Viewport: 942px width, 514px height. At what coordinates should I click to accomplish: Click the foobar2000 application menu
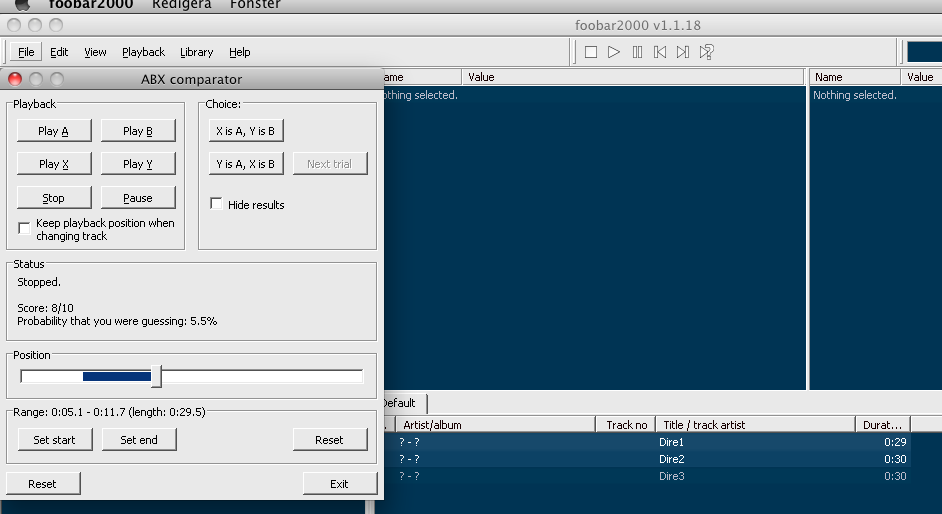[91, 5]
